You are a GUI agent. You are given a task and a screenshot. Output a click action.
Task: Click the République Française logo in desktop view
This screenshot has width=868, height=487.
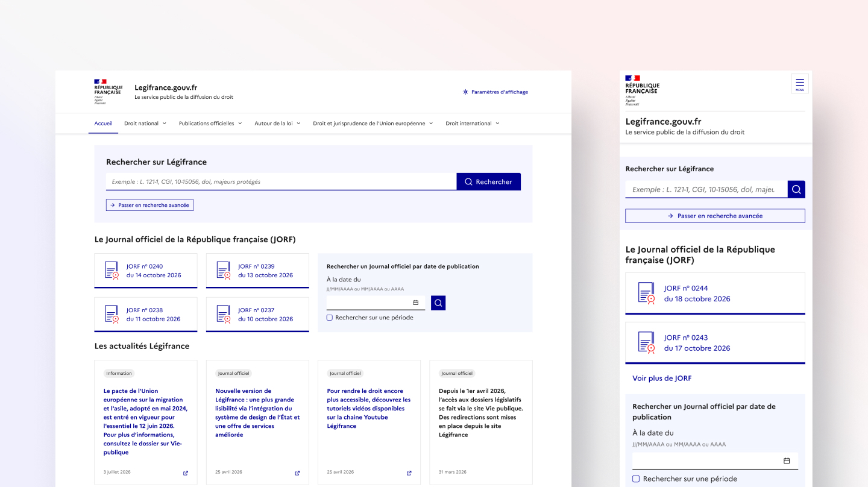[108, 92]
